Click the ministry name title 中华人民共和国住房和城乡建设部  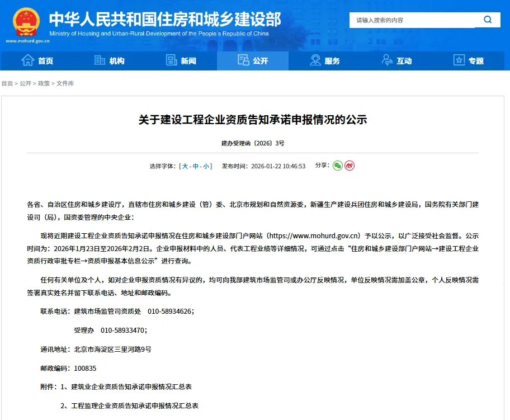165,19
